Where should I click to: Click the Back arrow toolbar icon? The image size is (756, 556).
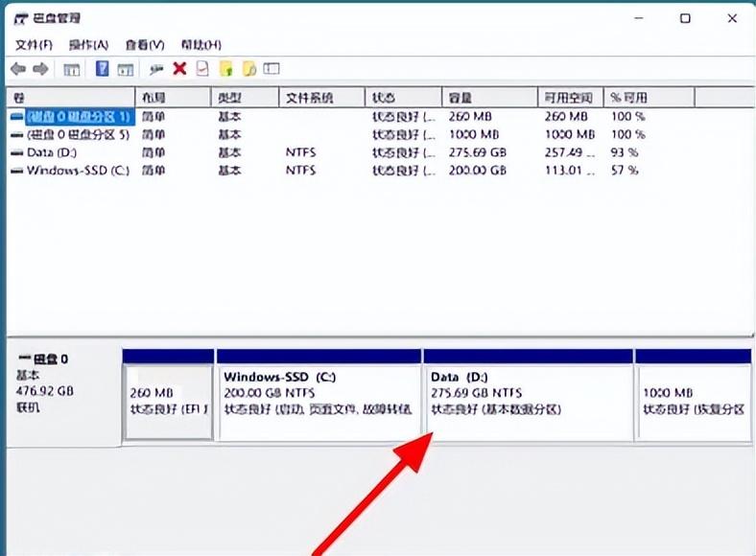(17, 69)
